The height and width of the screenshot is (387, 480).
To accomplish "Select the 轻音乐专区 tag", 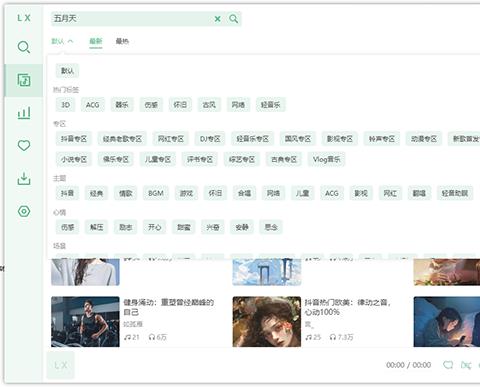I will click(x=253, y=139).
